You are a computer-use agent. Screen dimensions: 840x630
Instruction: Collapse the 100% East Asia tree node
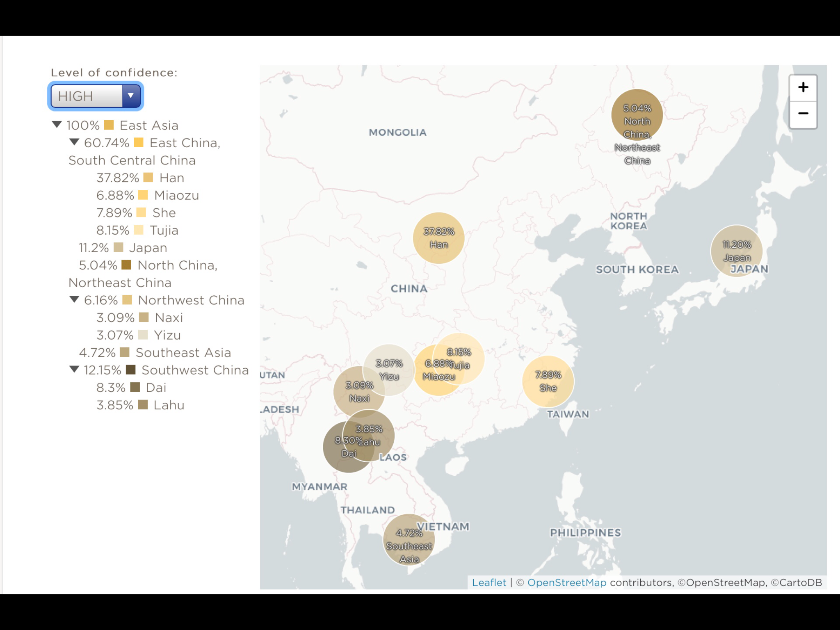[x=57, y=124]
